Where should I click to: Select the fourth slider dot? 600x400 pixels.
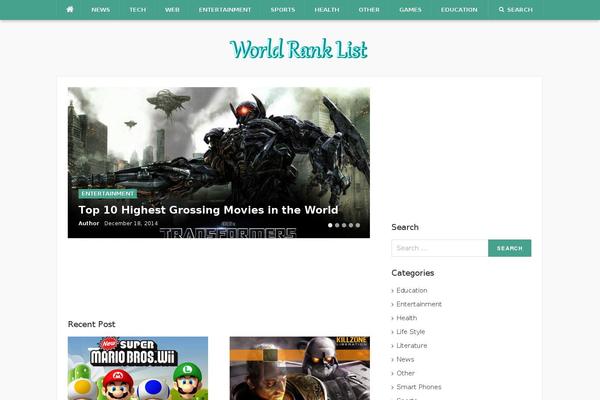pyautogui.click(x=351, y=225)
